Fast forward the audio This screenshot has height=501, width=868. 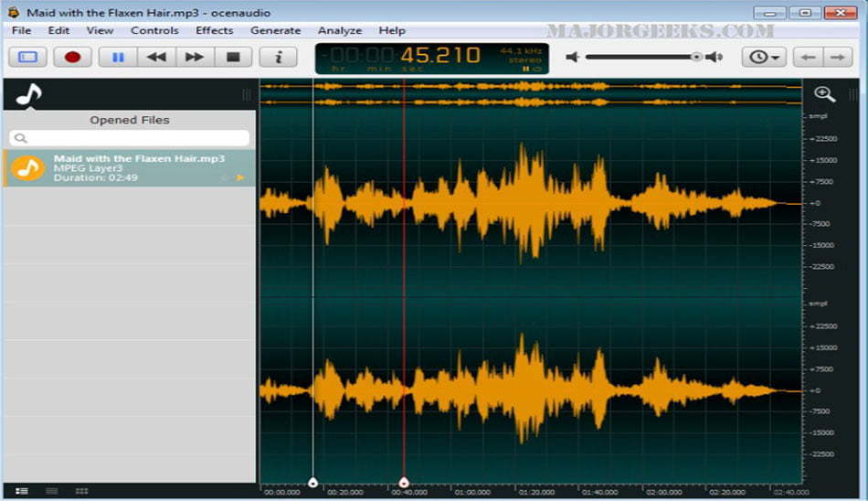click(195, 57)
